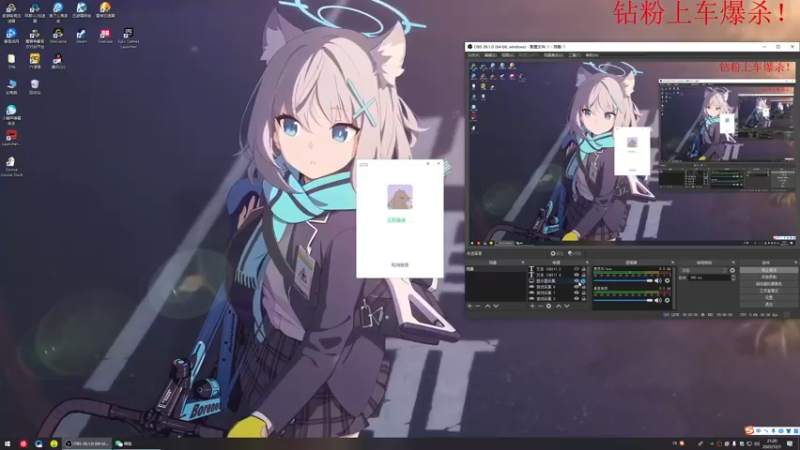The width and height of the screenshot is (800, 450).
Task: Toggle visibility of bottom 游戏采集 source
Action: click(x=577, y=298)
